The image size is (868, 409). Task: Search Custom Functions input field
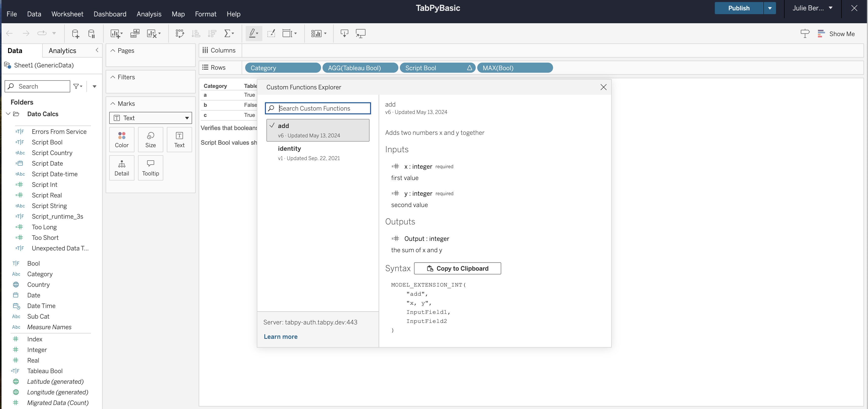[x=318, y=108]
